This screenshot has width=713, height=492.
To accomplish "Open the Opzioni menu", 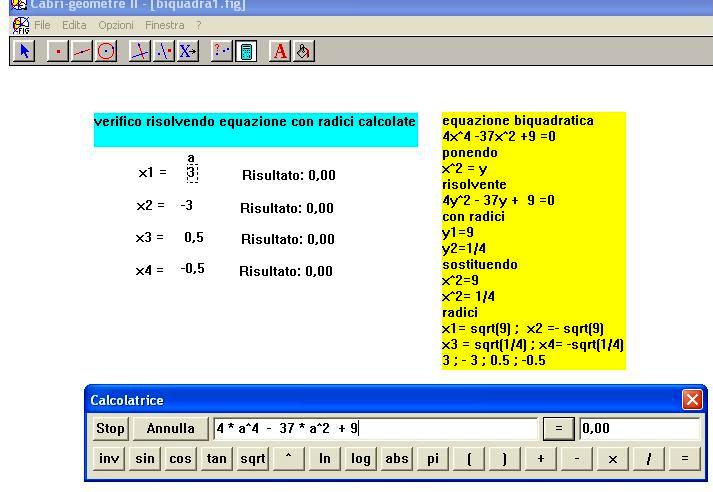I will [116, 25].
